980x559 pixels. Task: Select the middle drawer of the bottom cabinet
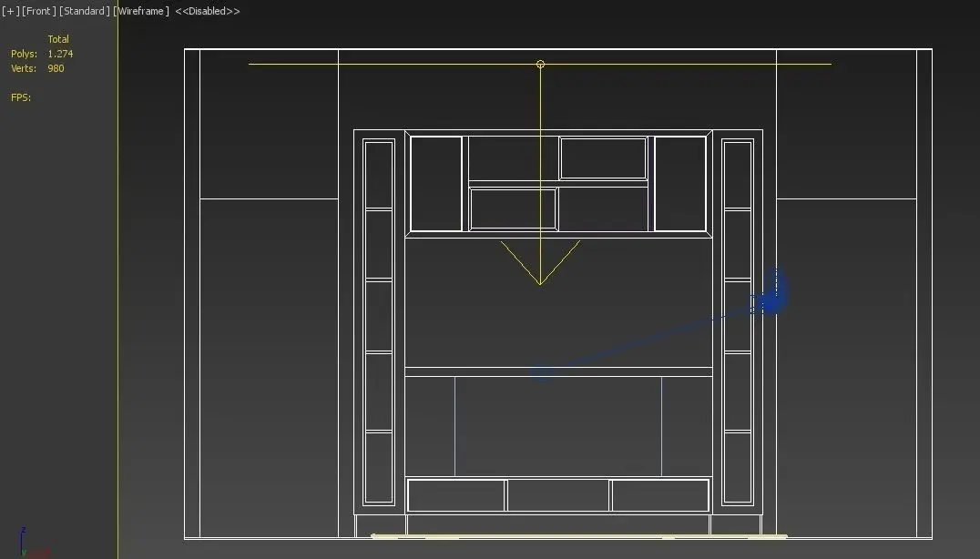[558, 495]
